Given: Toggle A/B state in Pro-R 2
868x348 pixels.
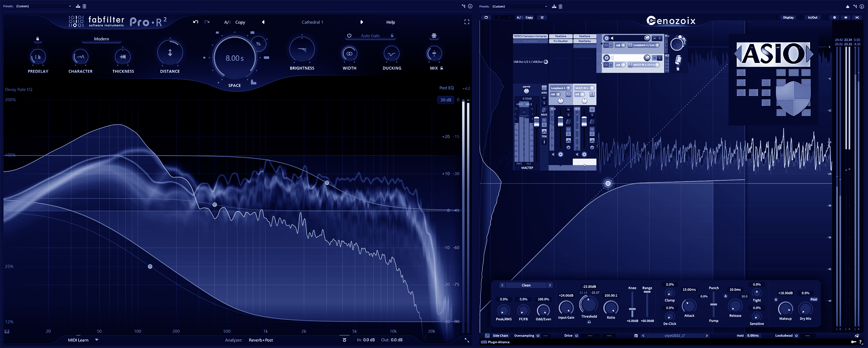Looking at the screenshot, I should pyautogui.click(x=228, y=22).
